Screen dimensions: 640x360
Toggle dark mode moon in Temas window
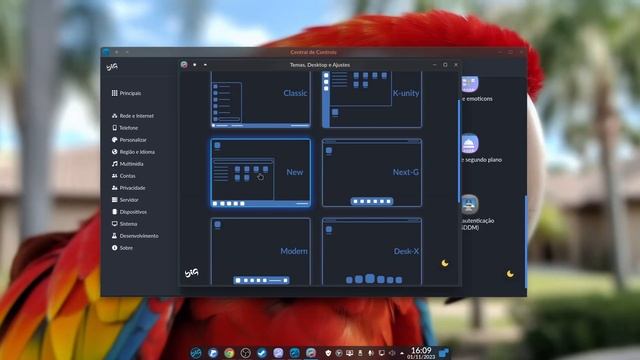(445, 263)
